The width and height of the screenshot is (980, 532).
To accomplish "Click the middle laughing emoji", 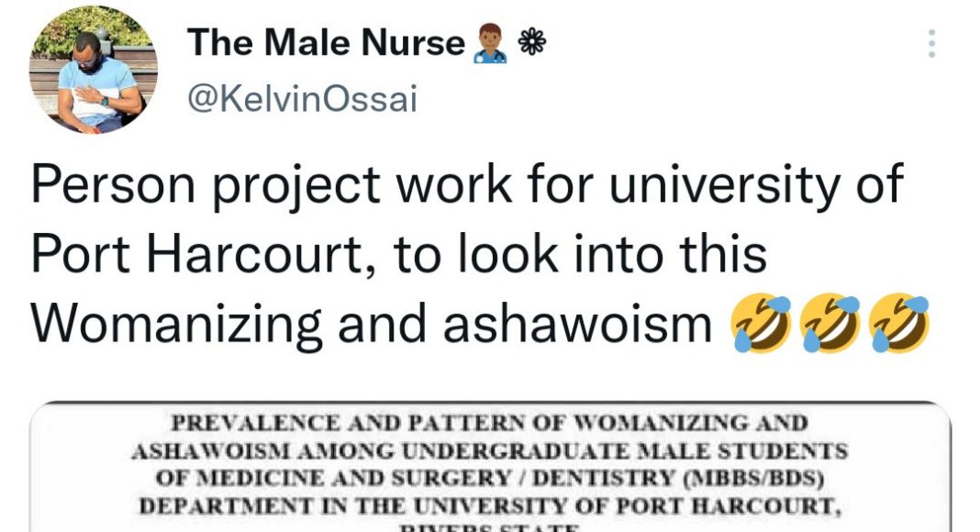I will click(x=830, y=323).
